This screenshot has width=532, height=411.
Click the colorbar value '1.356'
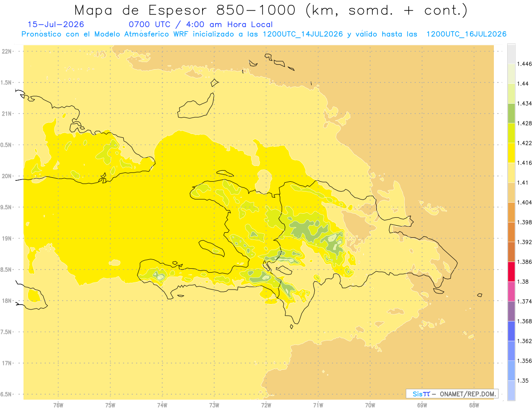tap(524, 361)
